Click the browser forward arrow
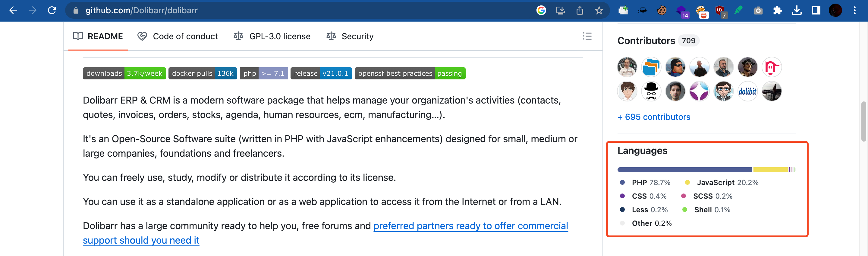Screen dimensions: 868x256 click(x=33, y=11)
